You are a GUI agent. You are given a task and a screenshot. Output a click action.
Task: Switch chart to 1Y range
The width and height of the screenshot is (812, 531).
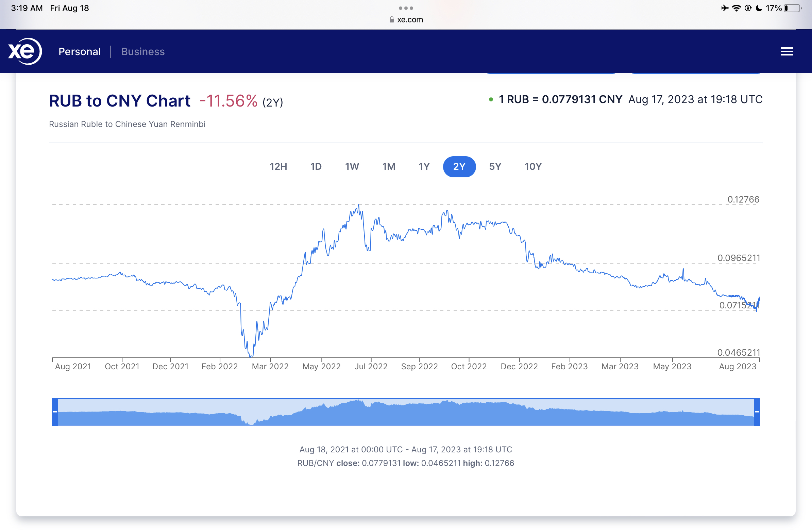424,167
